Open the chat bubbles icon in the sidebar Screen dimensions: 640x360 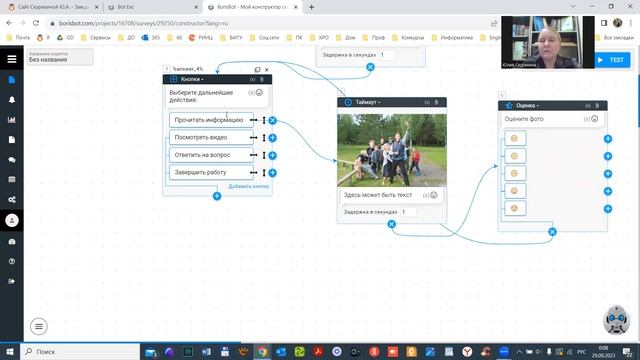(12, 160)
